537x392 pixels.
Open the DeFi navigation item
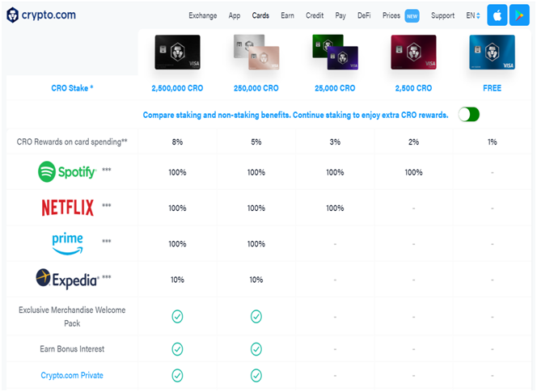(x=364, y=15)
